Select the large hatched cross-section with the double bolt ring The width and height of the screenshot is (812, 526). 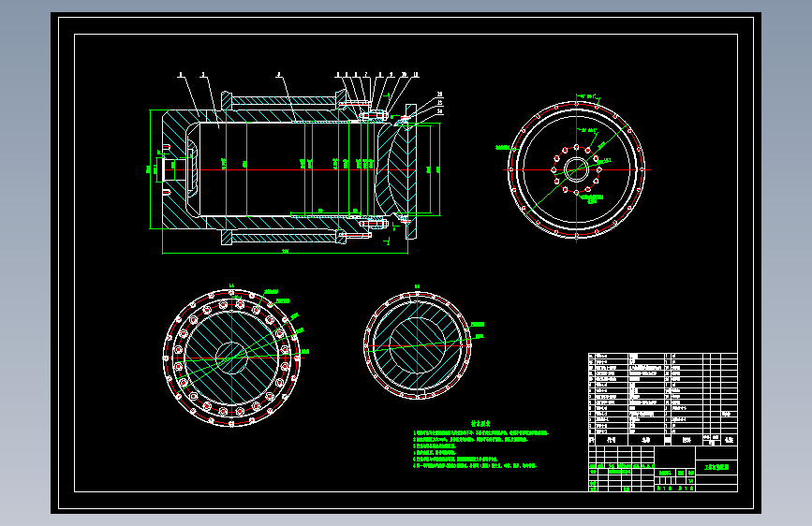click(x=232, y=358)
